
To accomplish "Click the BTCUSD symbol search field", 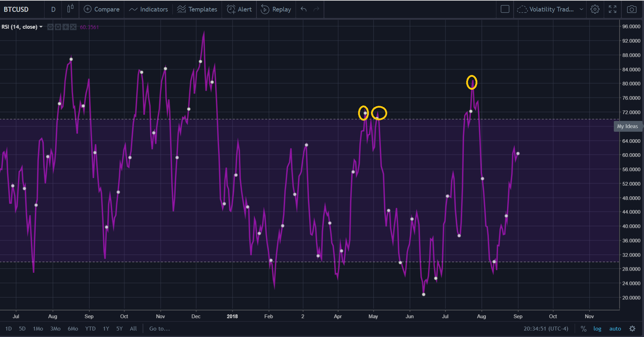I will (16, 9).
